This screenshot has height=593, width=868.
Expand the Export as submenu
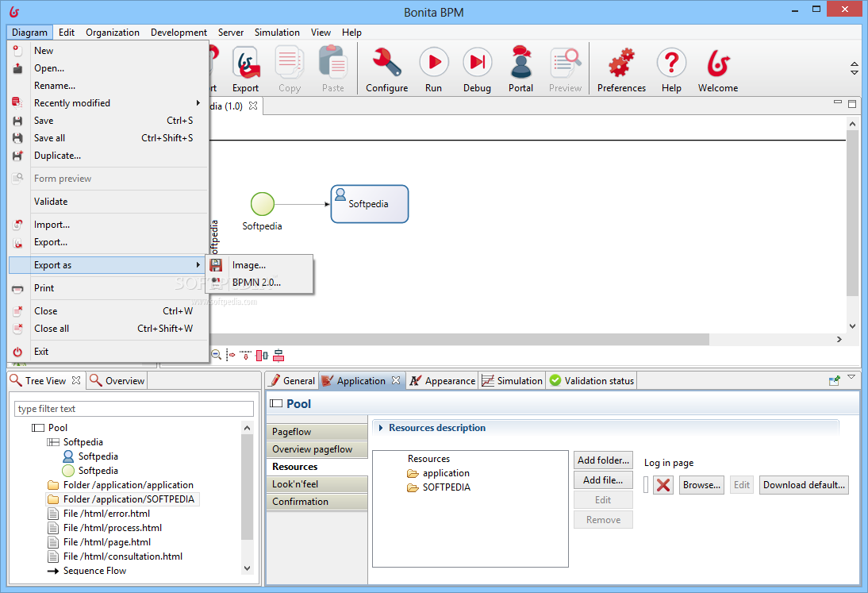pos(109,265)
